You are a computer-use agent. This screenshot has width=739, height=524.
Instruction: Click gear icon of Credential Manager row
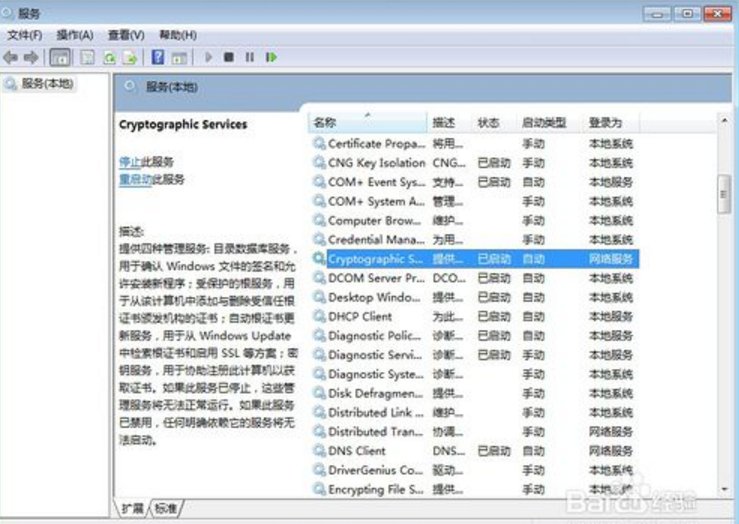[320, 239]
